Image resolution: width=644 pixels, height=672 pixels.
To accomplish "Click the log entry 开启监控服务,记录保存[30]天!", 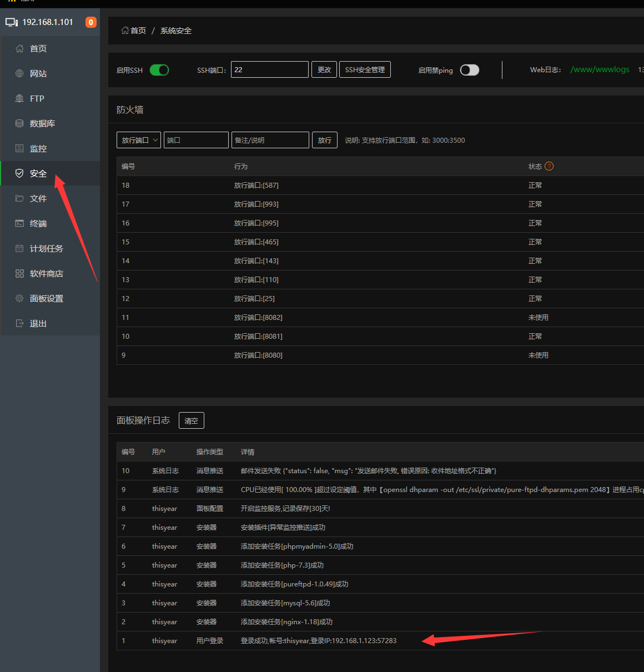I will (380, 509).
